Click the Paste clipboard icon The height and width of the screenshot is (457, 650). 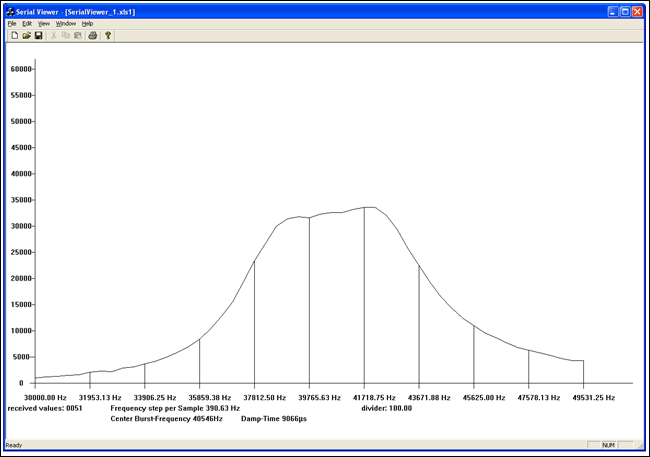[x=77, y=35]
